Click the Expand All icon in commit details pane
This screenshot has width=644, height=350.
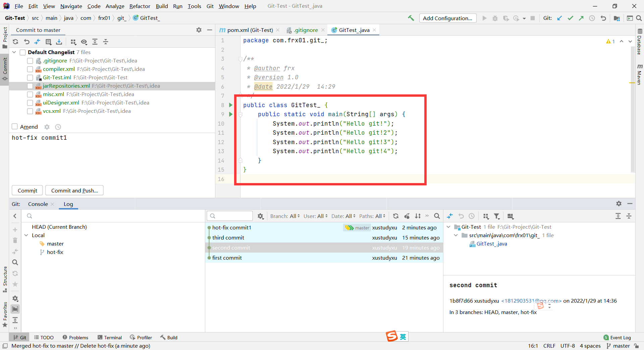click(x=618, y=216)
